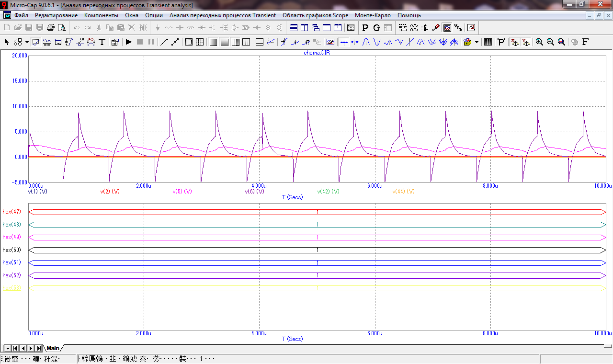This screenshot has width=613, height=364.
Task: Toggle the horizontal grid lines button
Action: coord(224,42)
